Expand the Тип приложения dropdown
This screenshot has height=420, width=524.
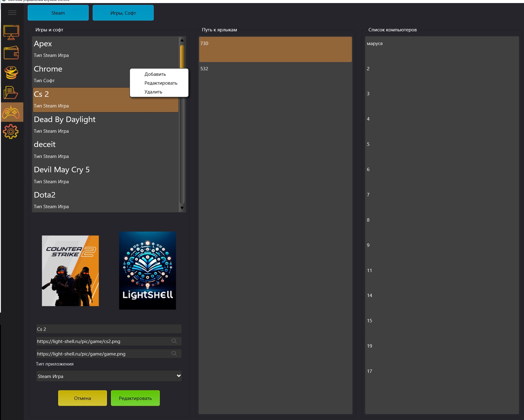tap(109, 376)
